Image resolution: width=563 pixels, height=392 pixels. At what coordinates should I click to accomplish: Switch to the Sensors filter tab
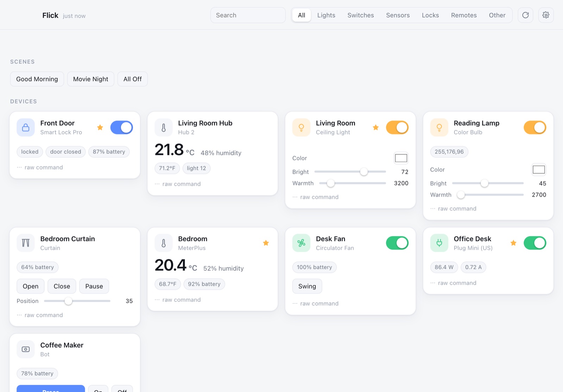pos(398,15)
